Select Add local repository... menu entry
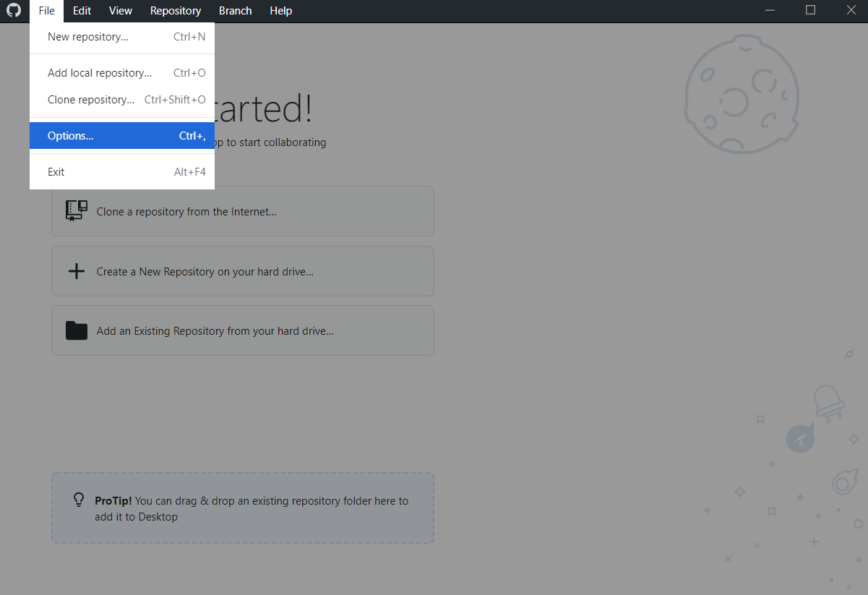868x595 pixels. (122, 73)
